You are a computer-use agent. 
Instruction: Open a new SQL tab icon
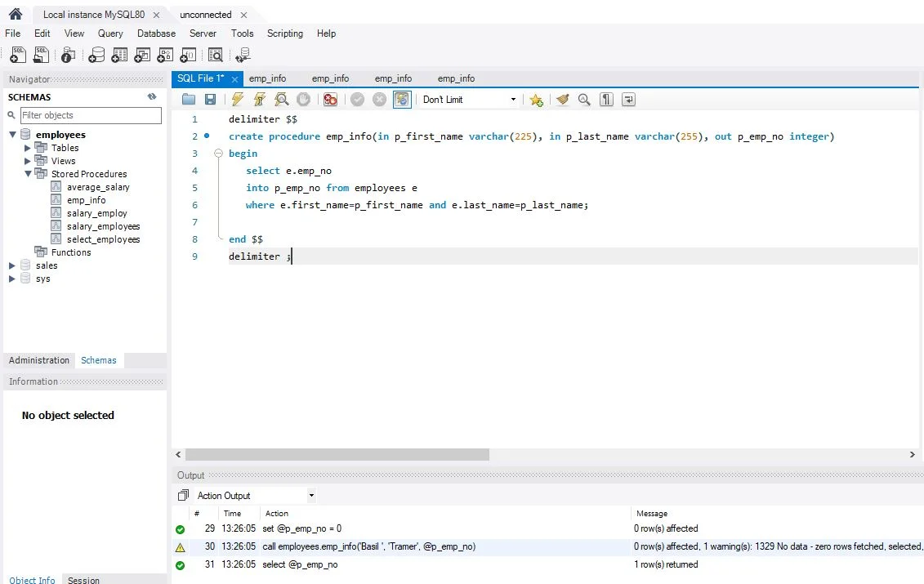click(x=18, y=56)
